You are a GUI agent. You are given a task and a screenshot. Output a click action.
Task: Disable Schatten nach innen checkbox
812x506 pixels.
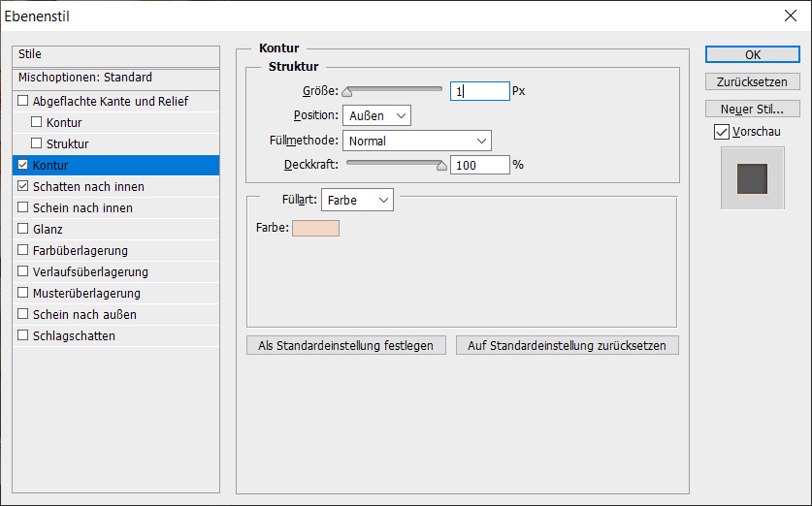pos(22,186)
